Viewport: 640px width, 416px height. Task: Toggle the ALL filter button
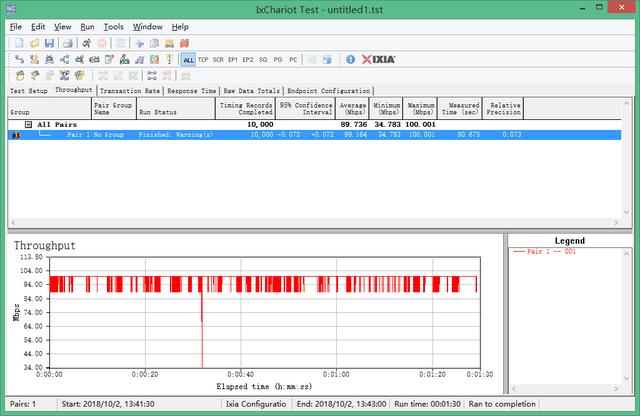(x=188, y=60)
